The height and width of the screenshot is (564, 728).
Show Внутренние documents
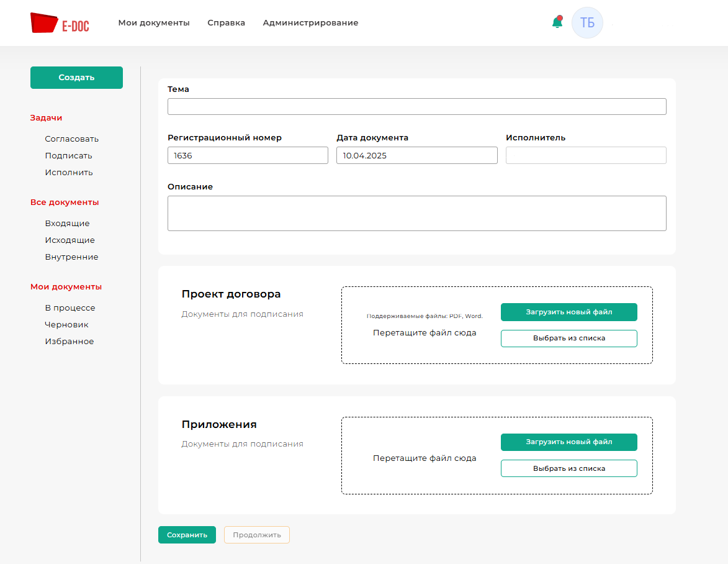pyautogui.click(x=71, y=257)
